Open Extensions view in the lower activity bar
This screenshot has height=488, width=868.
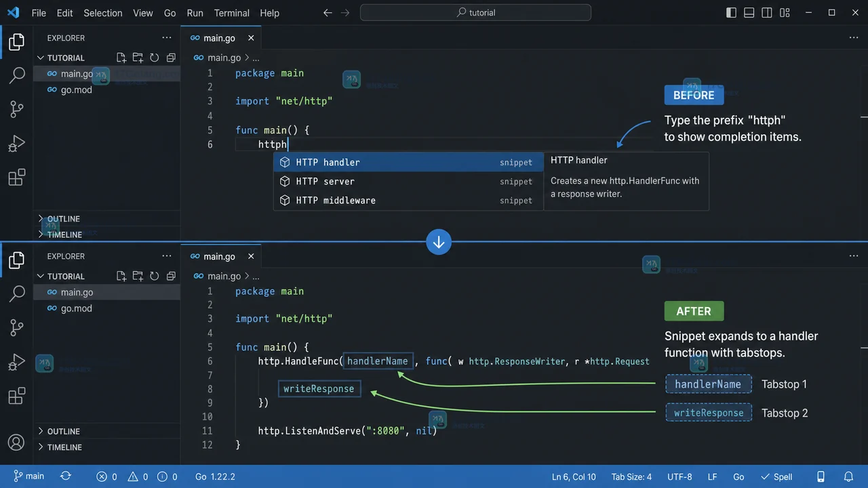pos(16,396)
